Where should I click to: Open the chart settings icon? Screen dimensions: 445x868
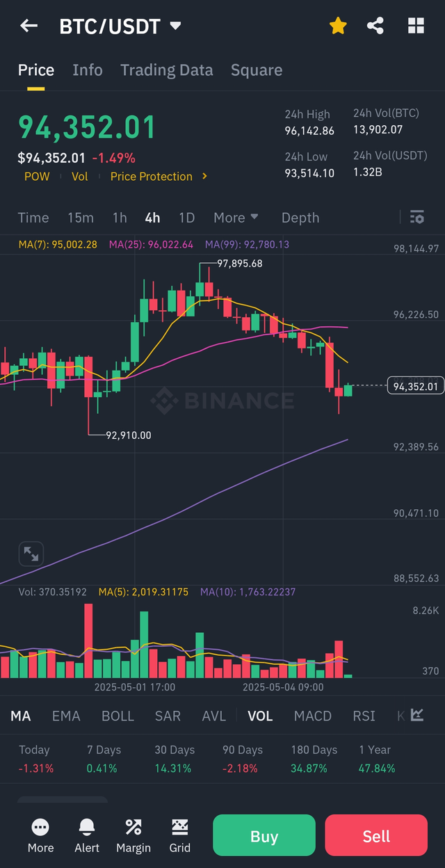[x=417, y=218]
